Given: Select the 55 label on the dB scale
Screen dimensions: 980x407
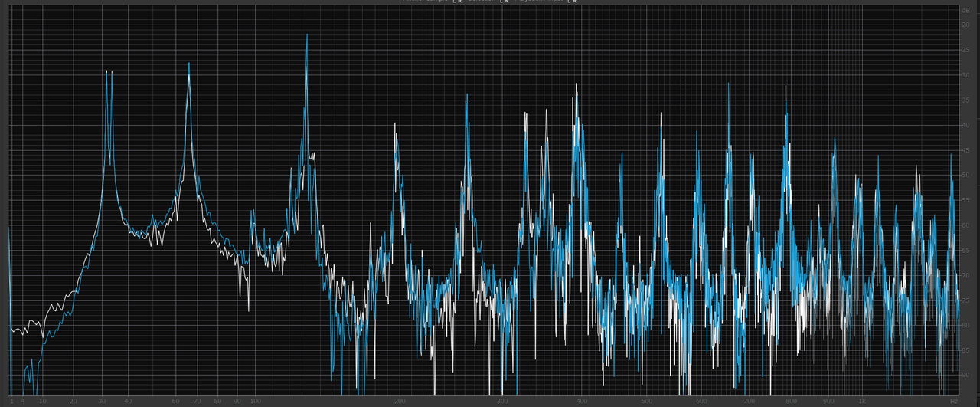Looking at the screenshot, I should click(965, 200).
